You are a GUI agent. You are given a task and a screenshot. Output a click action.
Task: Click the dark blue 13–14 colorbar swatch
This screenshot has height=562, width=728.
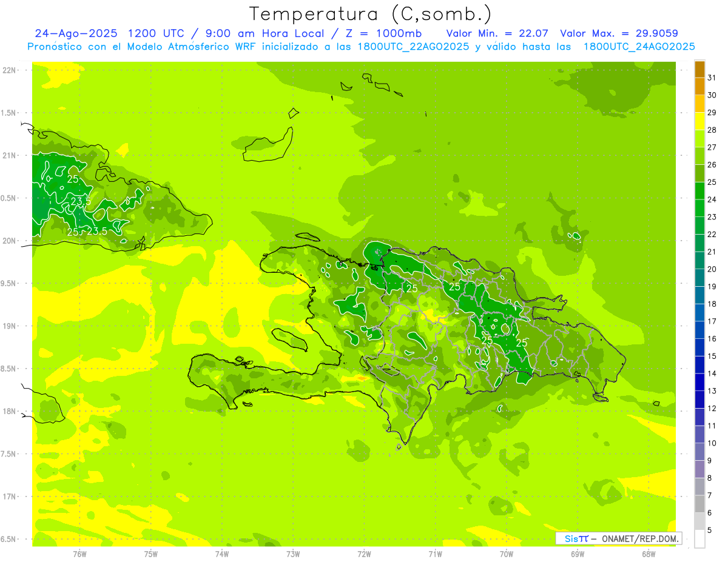tap(699, 382)
